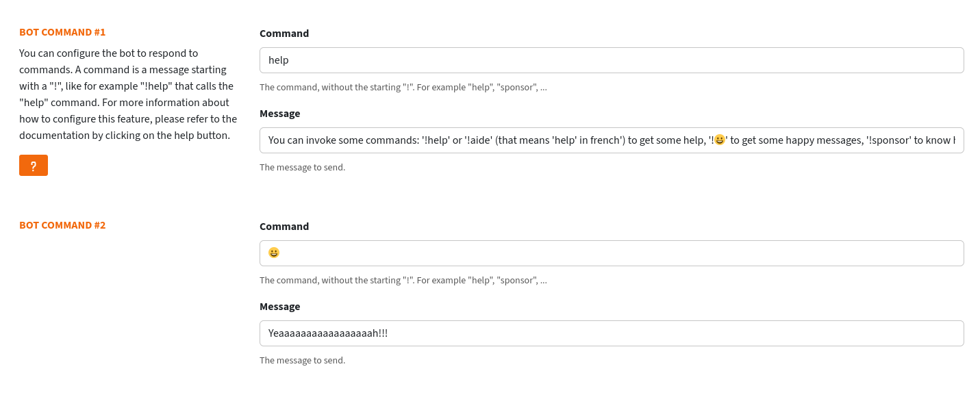Select the "BOT COMMAND #2" heading
This screenshot has width=980, height=410.
pyautogui.click(x=62, y=225)
